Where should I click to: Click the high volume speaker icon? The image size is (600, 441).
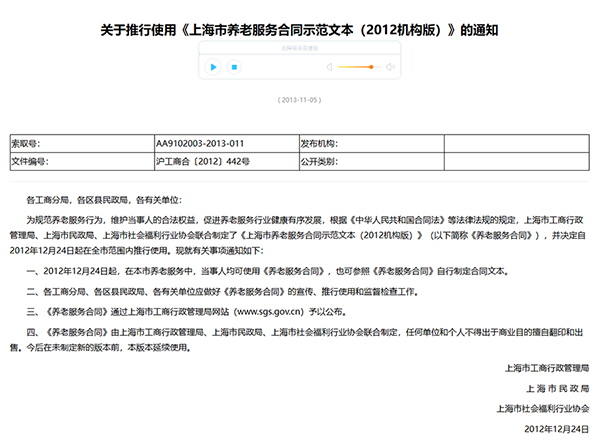coord(390,67)
